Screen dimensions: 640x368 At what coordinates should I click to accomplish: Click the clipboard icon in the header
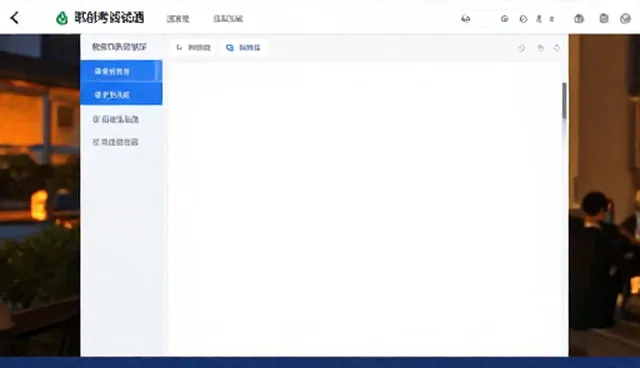(x=604, y=18)
